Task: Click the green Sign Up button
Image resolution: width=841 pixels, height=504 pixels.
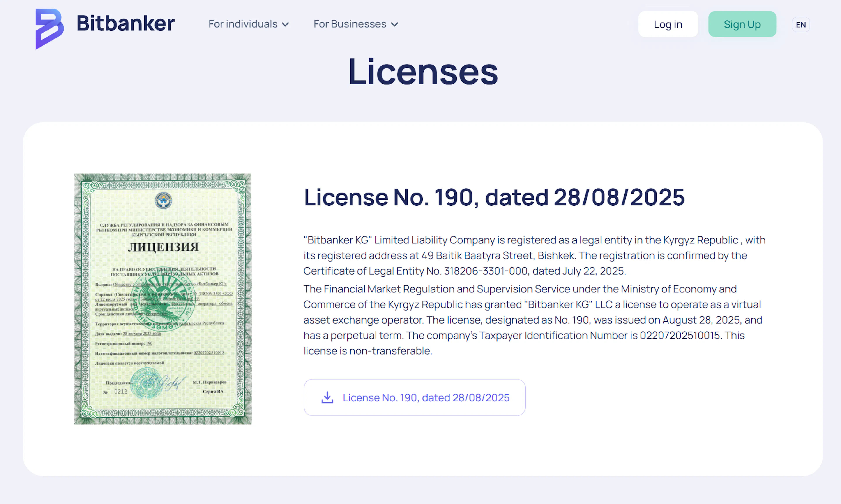Action: click(x=742, y=24)
